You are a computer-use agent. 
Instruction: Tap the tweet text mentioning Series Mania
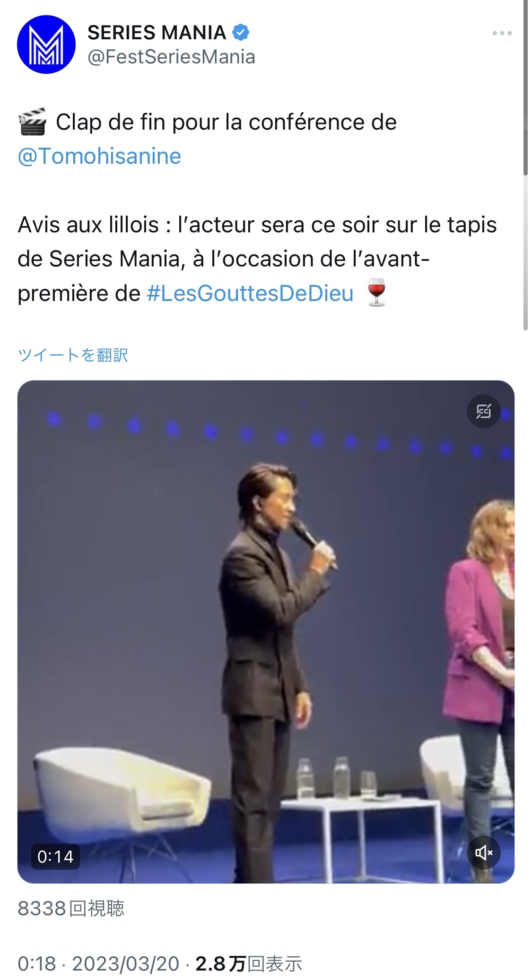point(257,258)
